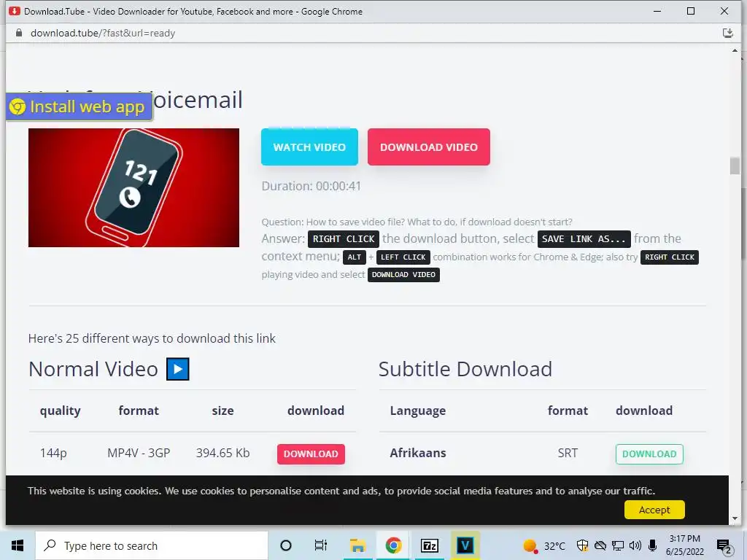Open Task View on taskbar
This screenshot has height=560, width=747.
[x=321, y=545]
